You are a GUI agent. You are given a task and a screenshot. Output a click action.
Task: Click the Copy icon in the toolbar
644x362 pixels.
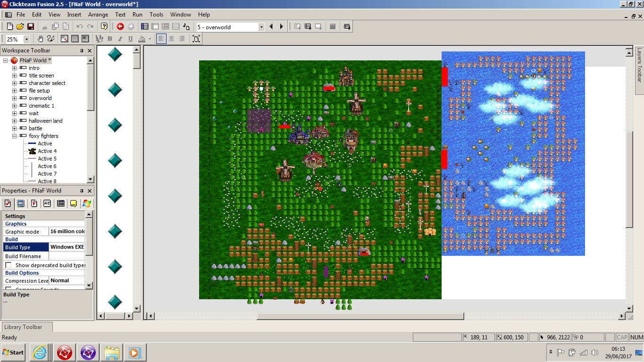click(x=55, y=26)
